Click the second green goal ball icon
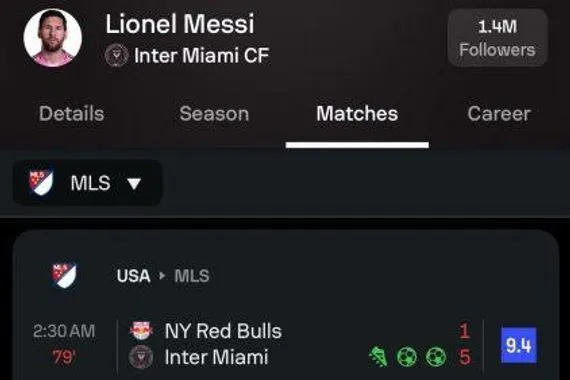570x380 pixels. click(x=435, y=357)
